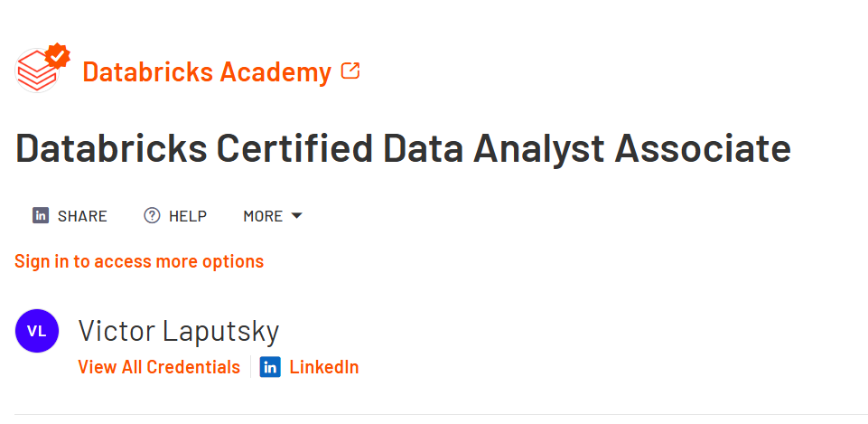
Task: Open the orange LinkedIn profile link
Action: [x=324, y=367]
